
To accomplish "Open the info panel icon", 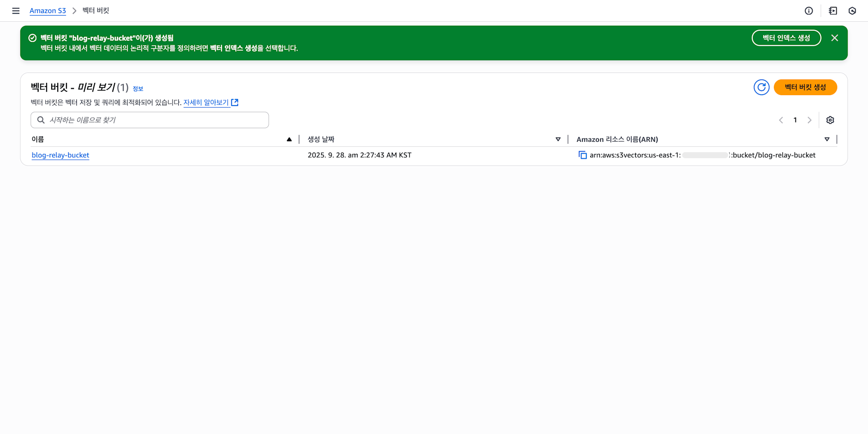I will point(809,11).
